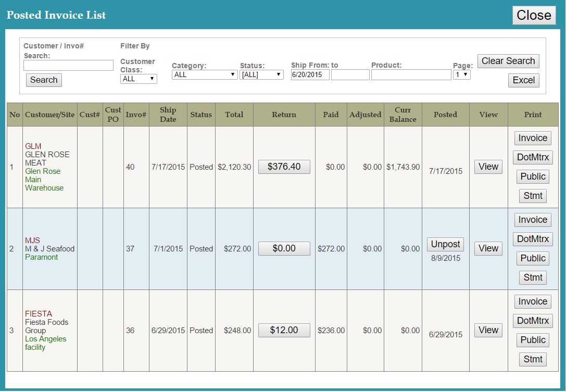The image size is (566, 392).
Task: Close the Posted Invoice List window
Action: pyautogui.click(x=534, y=15)
